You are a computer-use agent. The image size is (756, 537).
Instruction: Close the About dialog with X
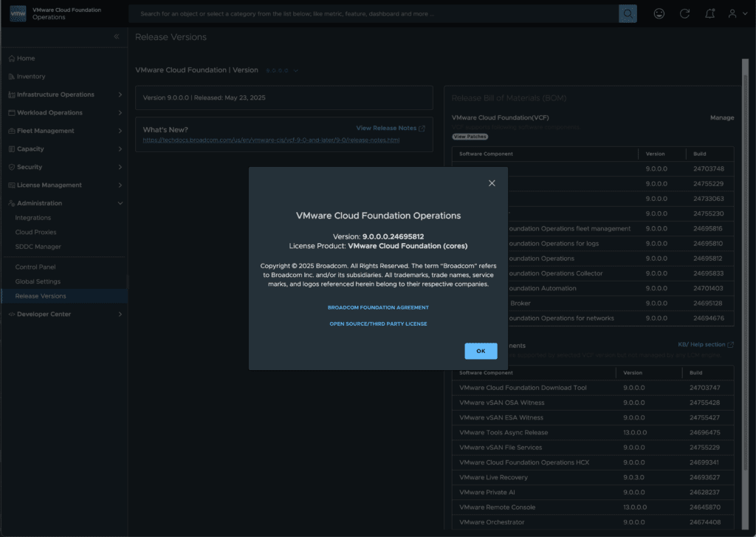pyautogui.click(x=492, y=183)
